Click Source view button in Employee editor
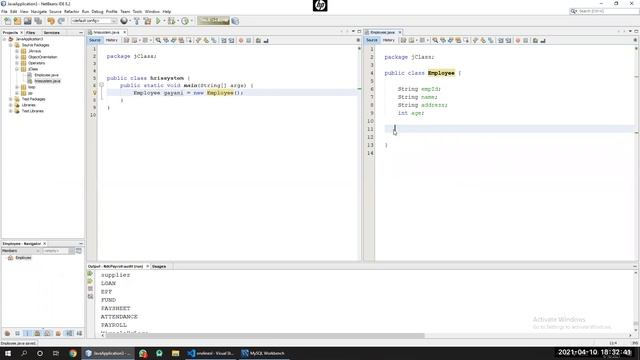The image size is (640, 360). [x=372, y=40]
